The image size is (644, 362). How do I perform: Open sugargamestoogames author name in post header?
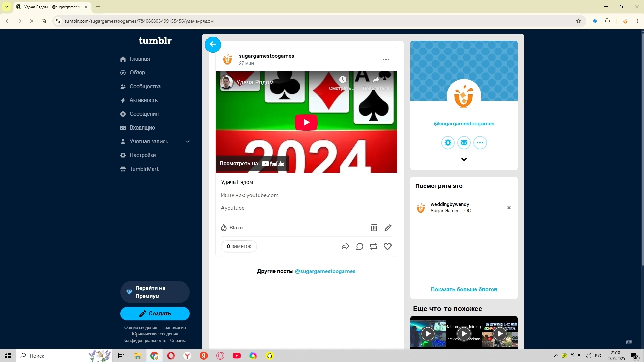click(x=267, y=56)
